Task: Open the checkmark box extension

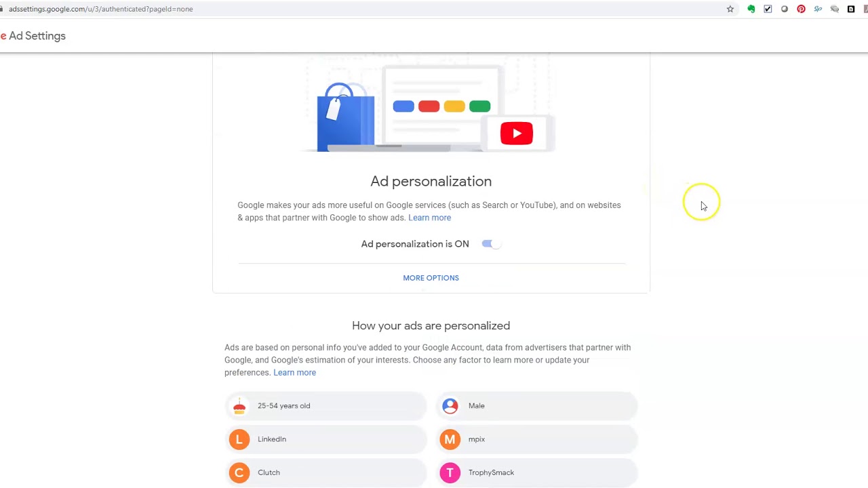Action: coord(768,9)
